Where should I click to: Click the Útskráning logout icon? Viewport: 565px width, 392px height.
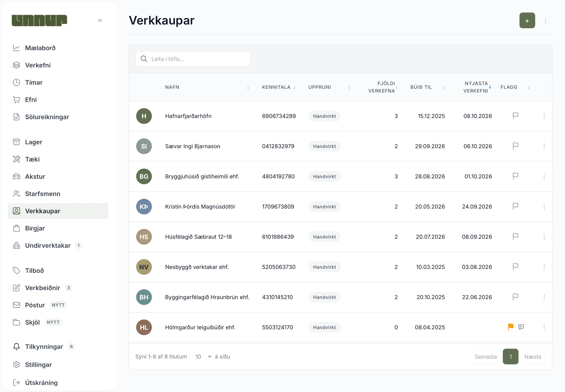coord(16,382)
